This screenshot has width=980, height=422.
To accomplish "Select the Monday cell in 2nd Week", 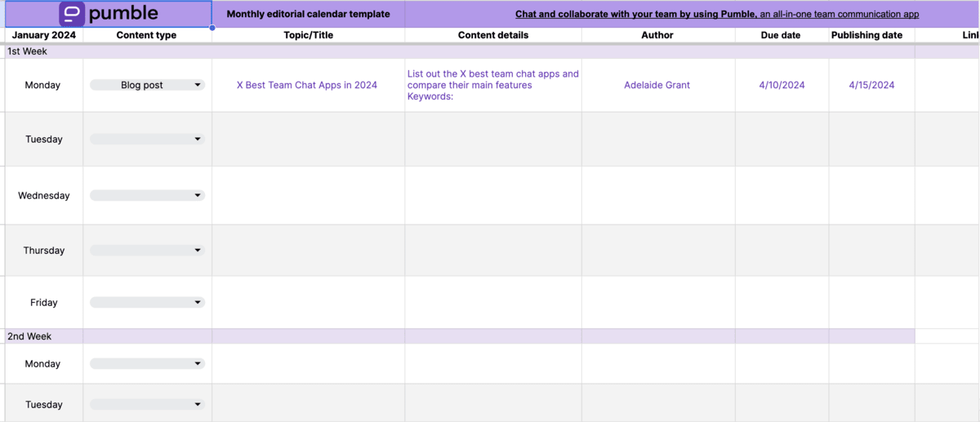I will pos(44,364).
